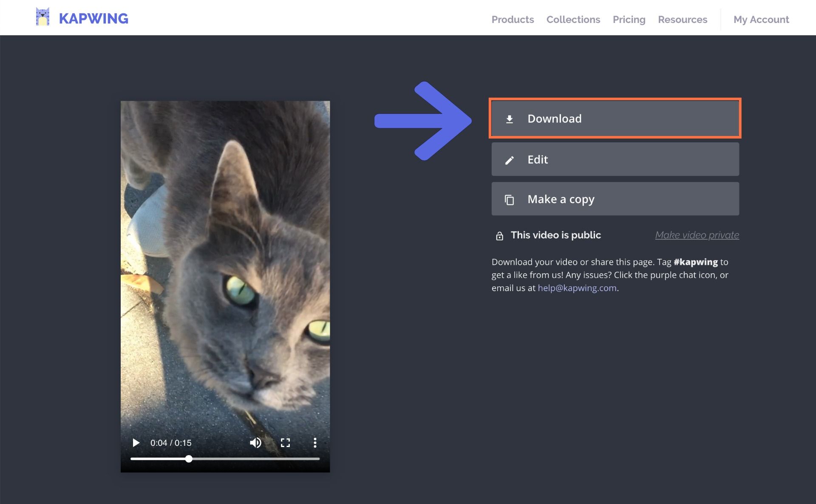Click the help@kapwing.com email link
816x504 pixels.
tap(577, 288)
